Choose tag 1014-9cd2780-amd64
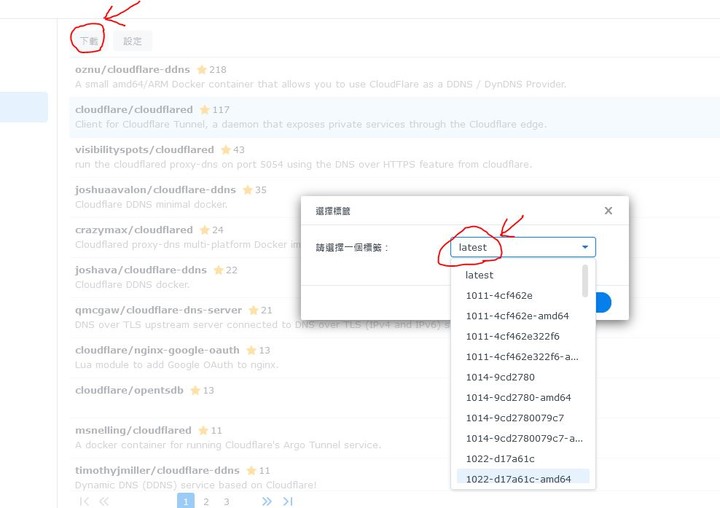 click(523, 397)
